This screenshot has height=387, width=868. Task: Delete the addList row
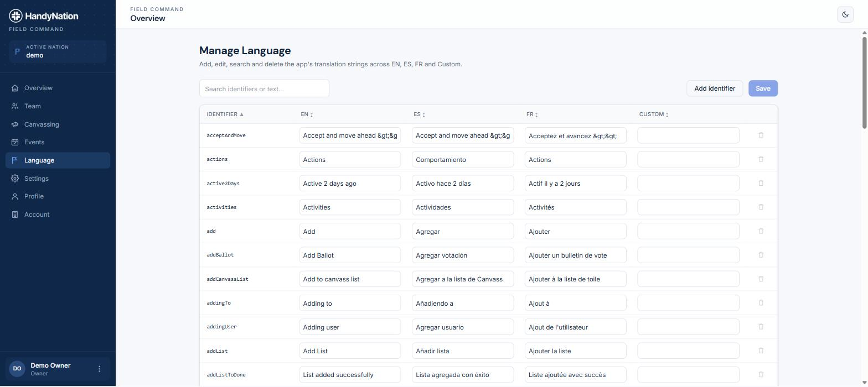[761, 351]
